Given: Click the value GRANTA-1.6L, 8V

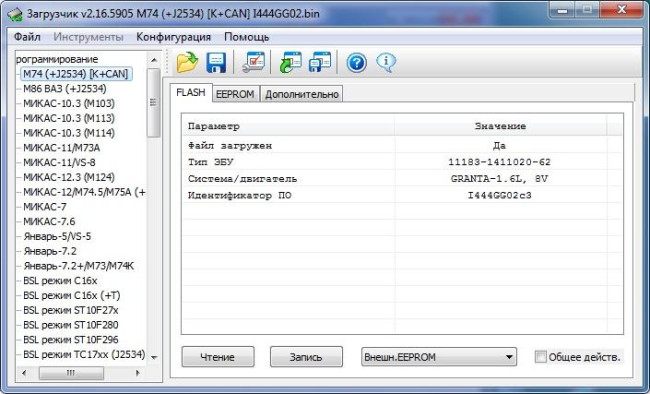Looking at the screenshot, I should coord(499,179).
